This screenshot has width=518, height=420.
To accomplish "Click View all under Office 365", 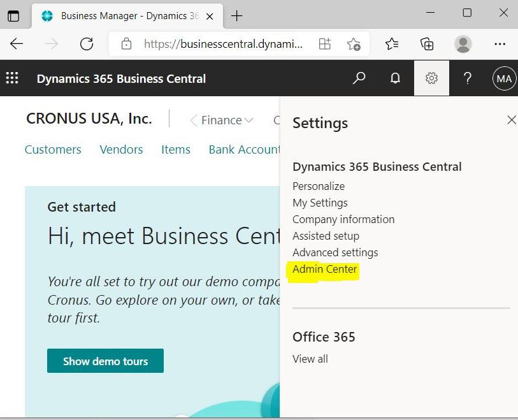I will (310, 359).
